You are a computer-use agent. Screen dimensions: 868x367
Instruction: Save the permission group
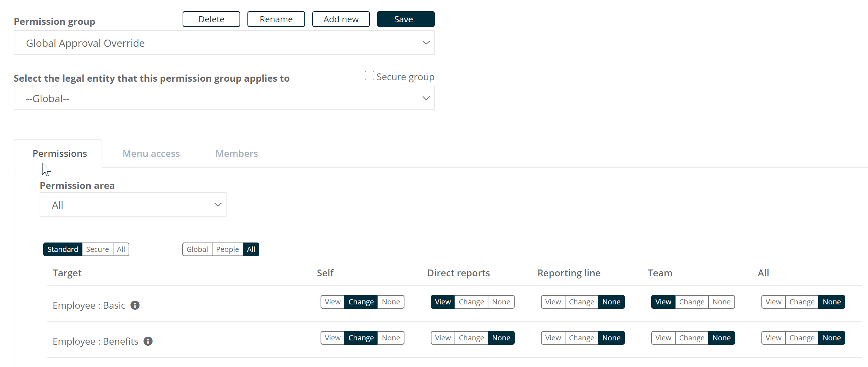tap(406, 19)
